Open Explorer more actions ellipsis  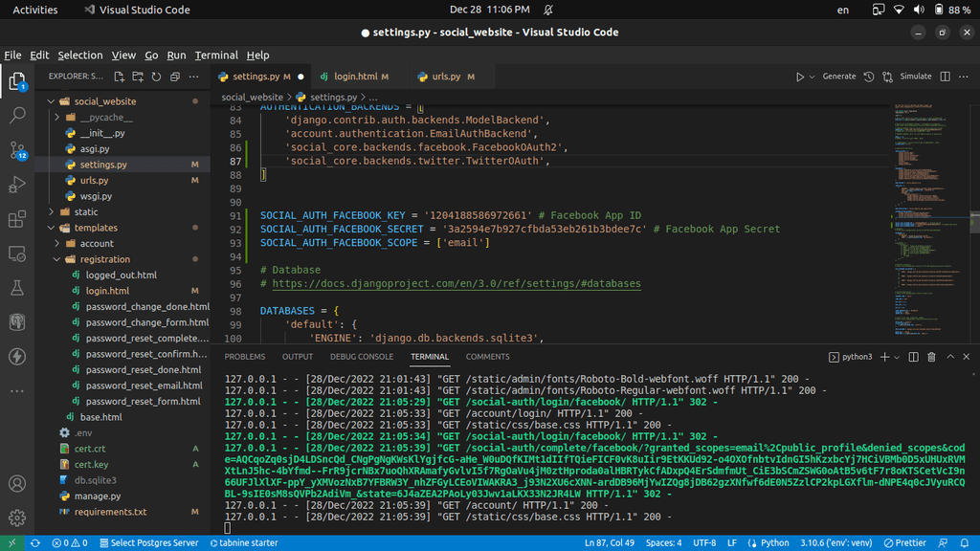(x=193, y=77)
